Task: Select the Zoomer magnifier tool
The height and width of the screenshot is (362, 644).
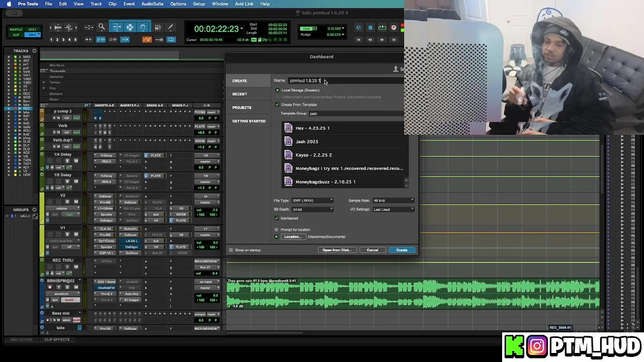Action: click(x=101, y=28)
